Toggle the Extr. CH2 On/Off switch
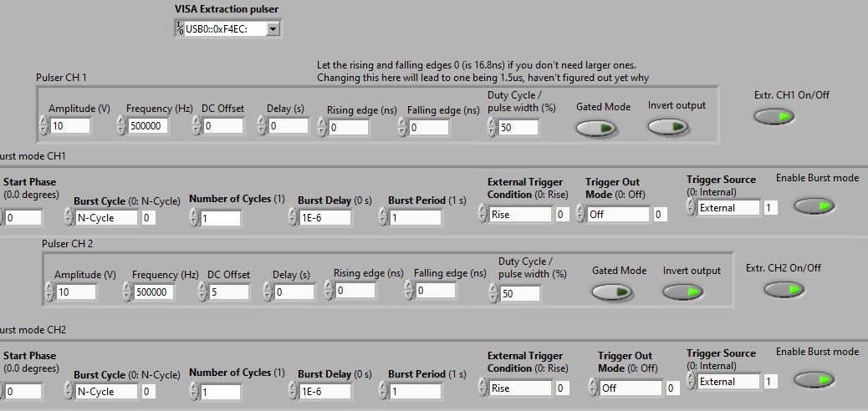The width and height of the screenshot is (868, 411). pos(784,289)
